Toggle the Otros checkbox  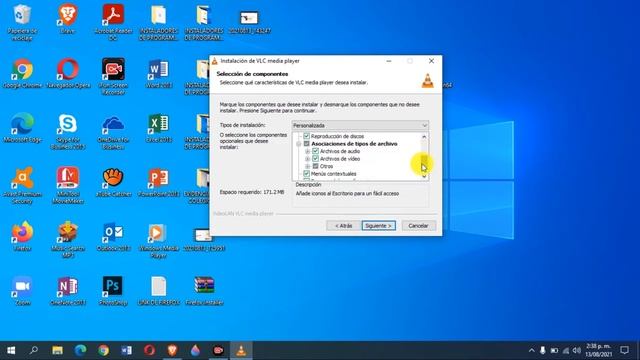click(315, 166)
